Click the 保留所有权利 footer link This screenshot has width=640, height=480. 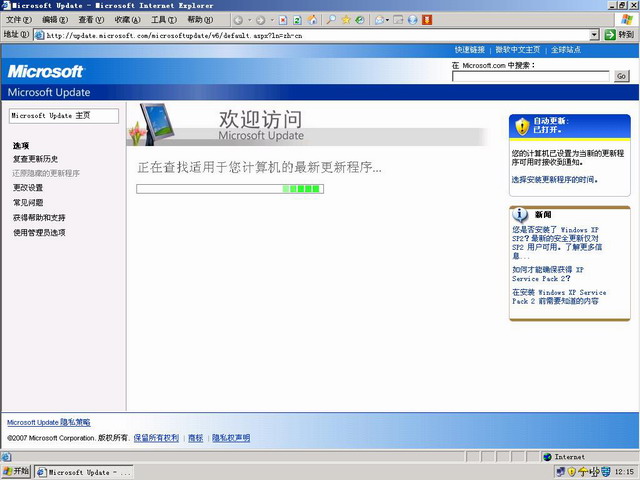click(156, 438)
